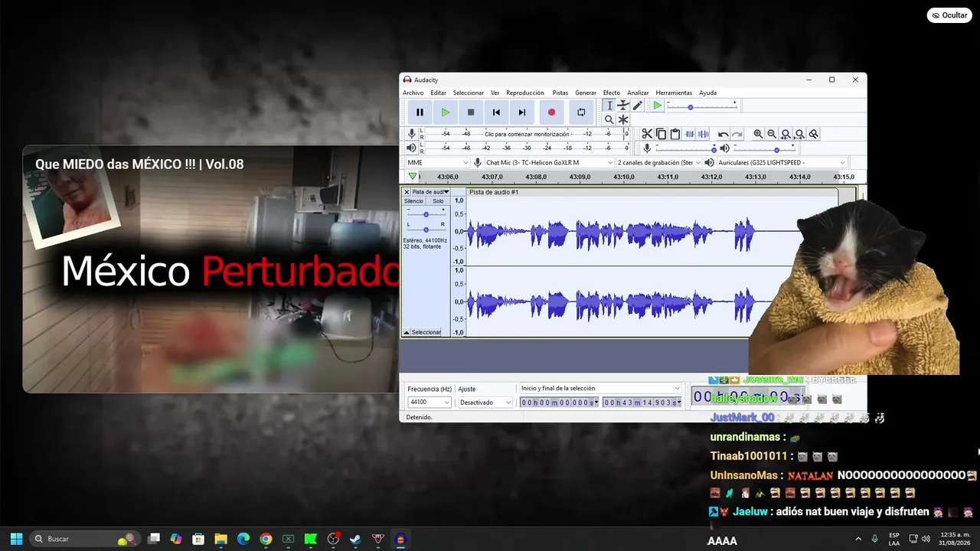980x551 pixels.
Task: Open the Windows Start menu
Action: click(x=16, y=539)
